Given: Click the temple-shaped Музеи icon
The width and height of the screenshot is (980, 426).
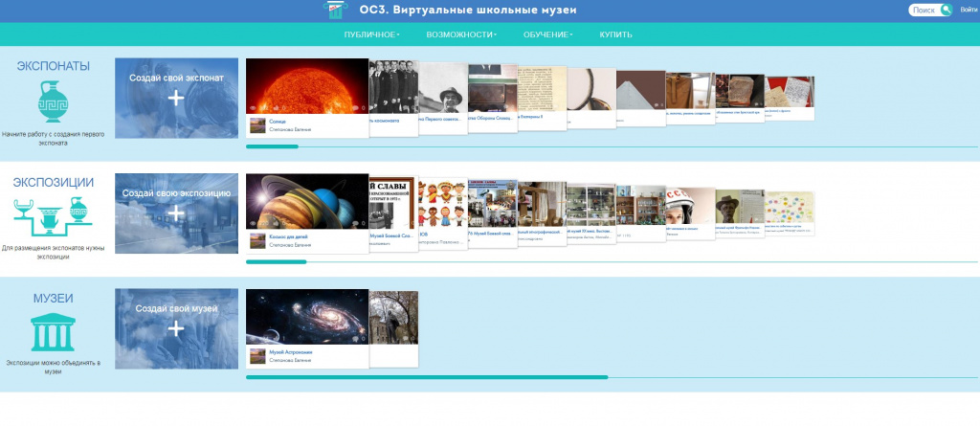Looking at the screenshot, I should pos(54,331).
